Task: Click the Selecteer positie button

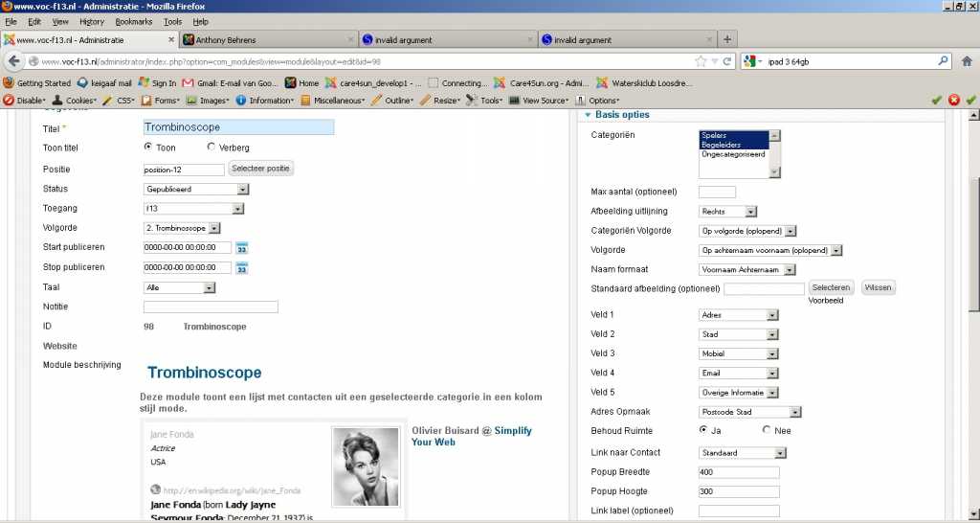Action: (x=260, y=169)
